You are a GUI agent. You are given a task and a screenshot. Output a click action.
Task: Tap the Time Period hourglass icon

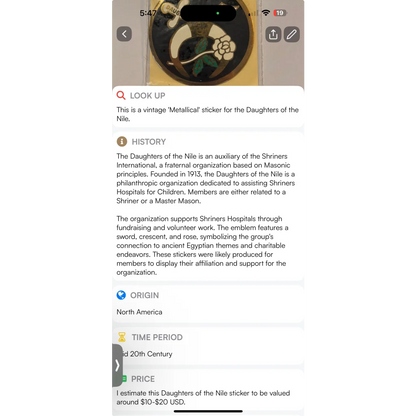tap(122, 337)
